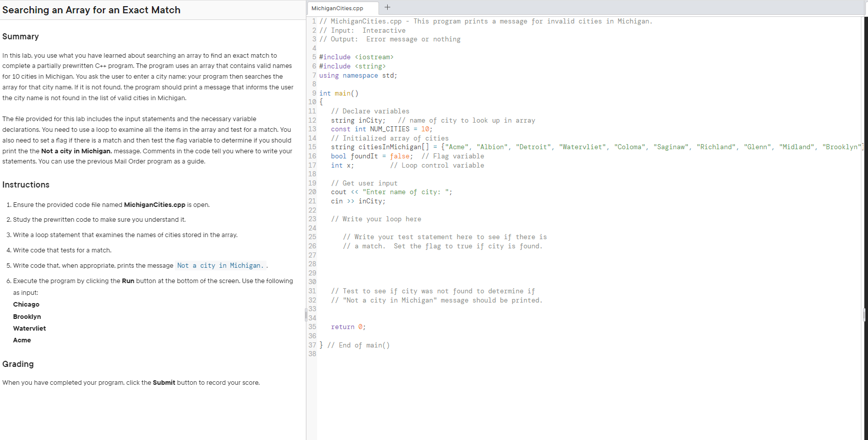Click the '// Write your test statement' comment
This screenshot has width=868, height=440.
point(445,237)
